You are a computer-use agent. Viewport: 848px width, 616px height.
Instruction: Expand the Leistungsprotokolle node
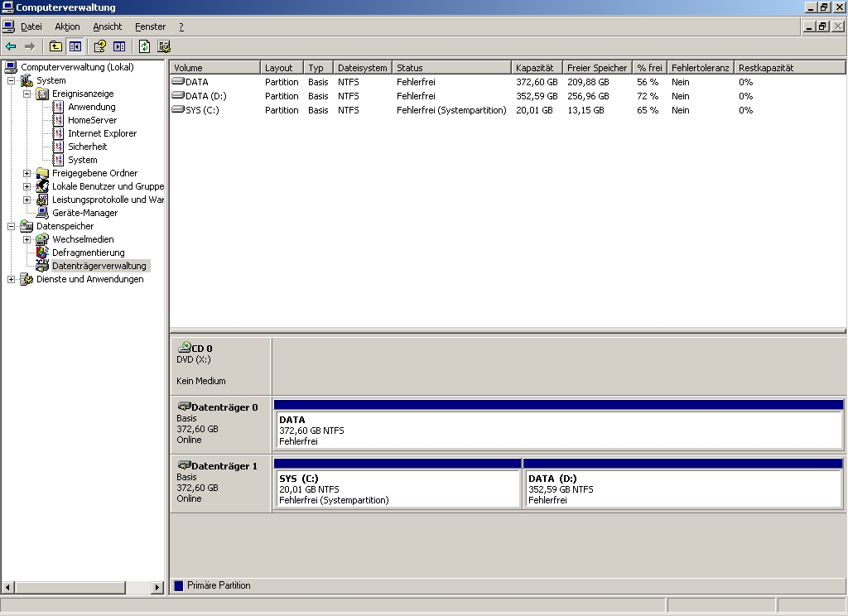(x=26, y=200)
